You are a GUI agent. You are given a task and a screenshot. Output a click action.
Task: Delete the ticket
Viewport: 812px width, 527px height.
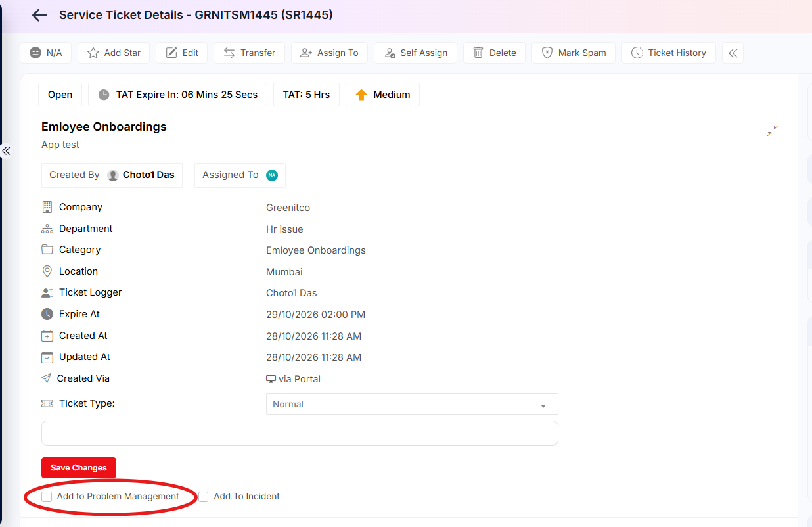coord(494,53)
